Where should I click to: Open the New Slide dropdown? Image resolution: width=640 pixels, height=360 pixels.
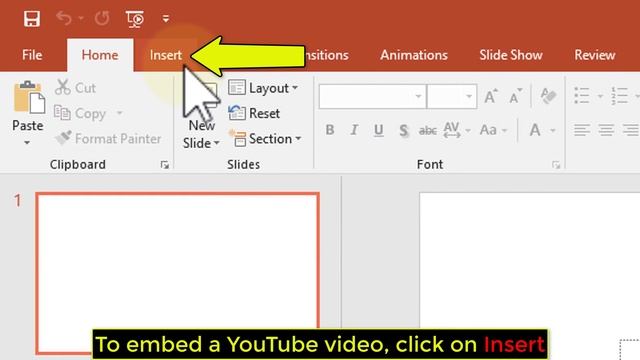[x=201, y=143]
